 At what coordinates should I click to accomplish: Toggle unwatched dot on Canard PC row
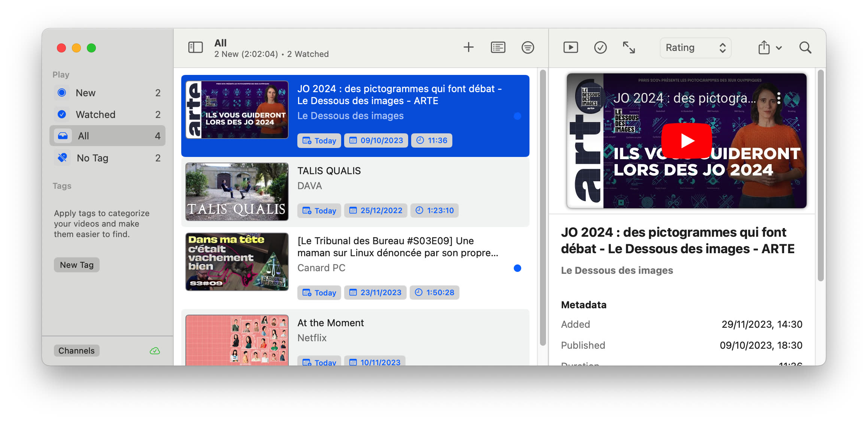pyautogui.click(x=518, y=268)
